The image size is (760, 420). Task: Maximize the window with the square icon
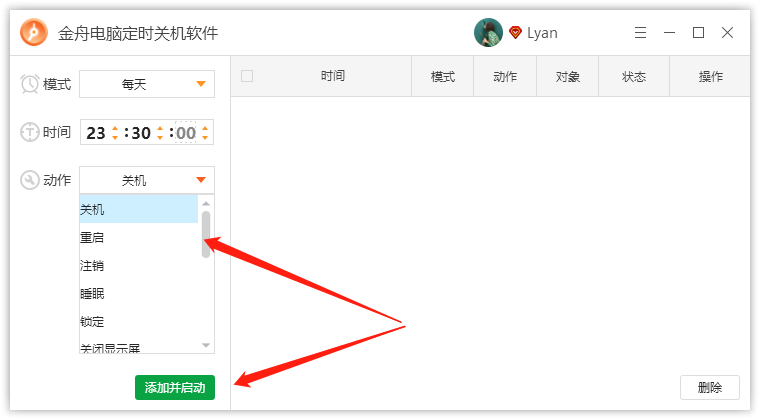click(x=698, y=32)
